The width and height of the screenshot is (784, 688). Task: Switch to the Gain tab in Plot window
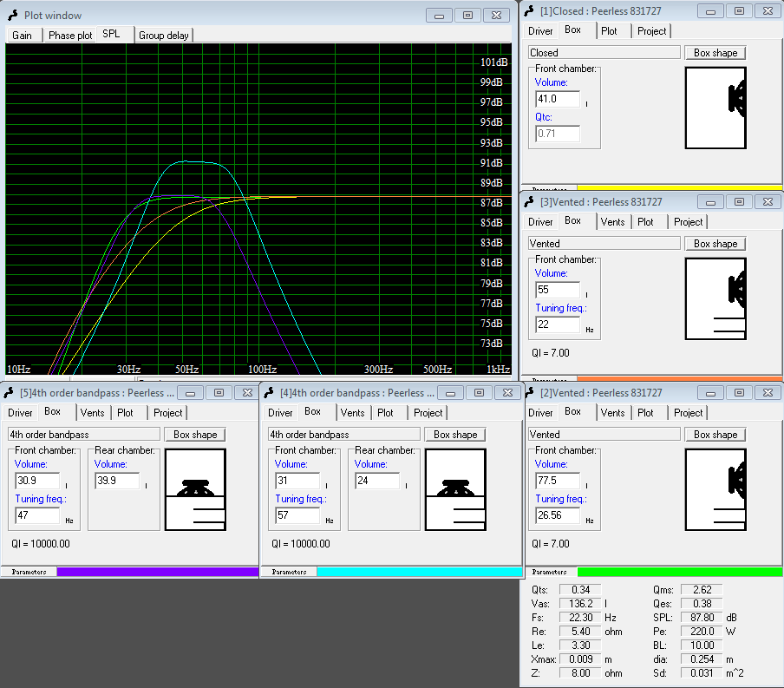[22, 36]
